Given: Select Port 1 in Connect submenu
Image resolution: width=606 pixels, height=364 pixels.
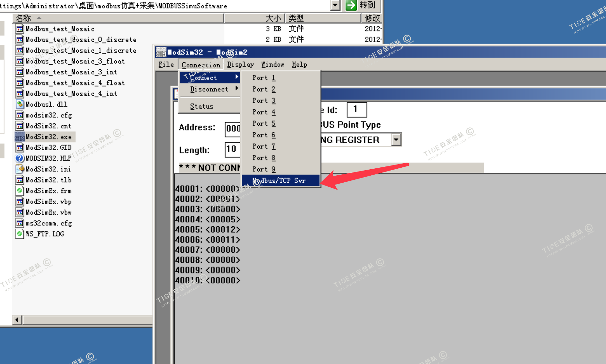Looking at the screenshot, I should point(264,78).
